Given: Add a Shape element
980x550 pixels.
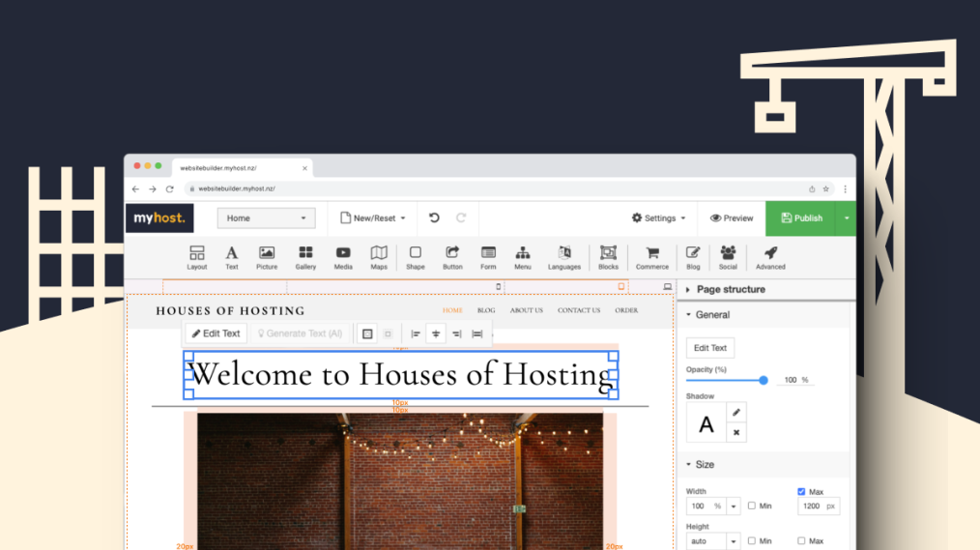Looking at the screenshot, I should coord(415,257).
